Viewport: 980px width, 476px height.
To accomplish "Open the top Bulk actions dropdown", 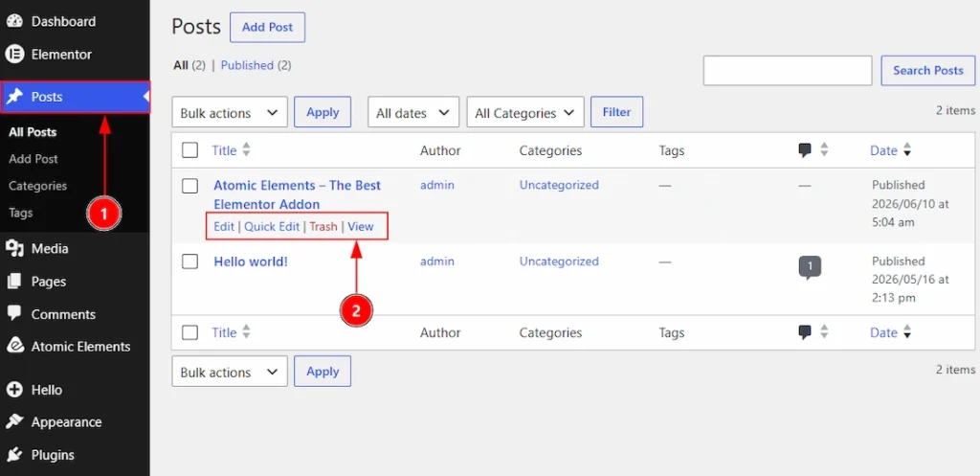I will click(x=230, y=113).
